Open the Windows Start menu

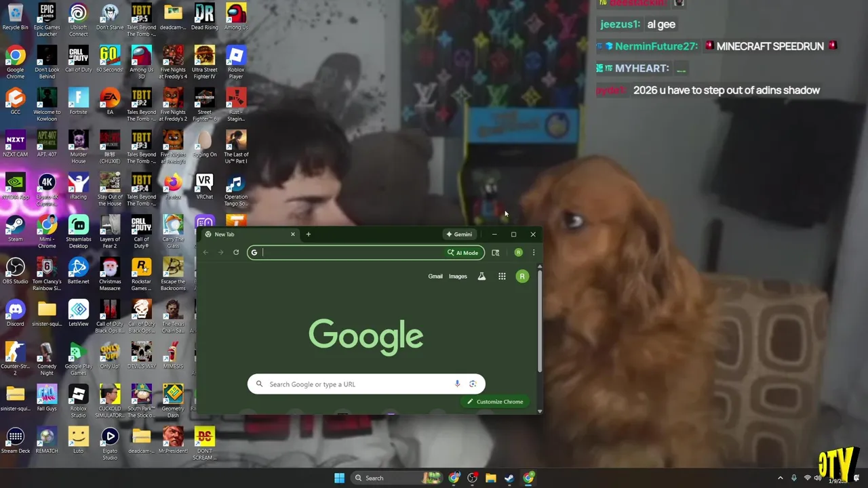339,479
